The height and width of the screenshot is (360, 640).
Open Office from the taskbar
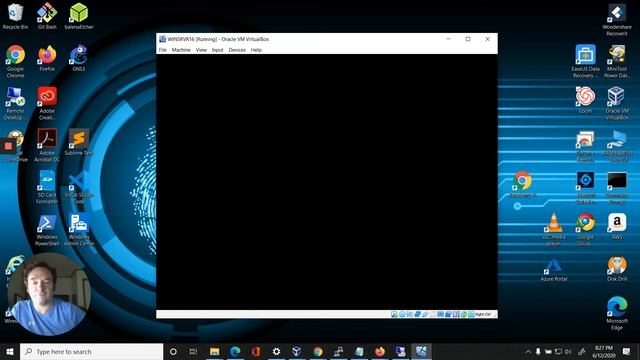256,351
